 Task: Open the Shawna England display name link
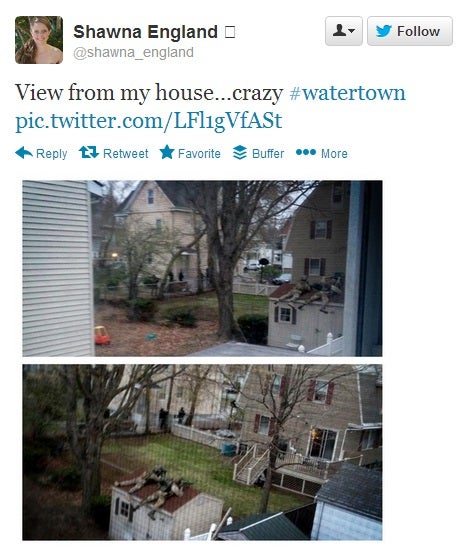point(145,32)
